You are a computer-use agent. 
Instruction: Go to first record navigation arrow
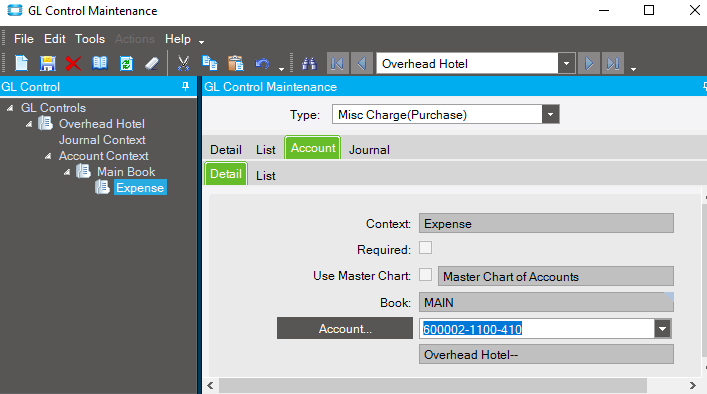[337, 63]
